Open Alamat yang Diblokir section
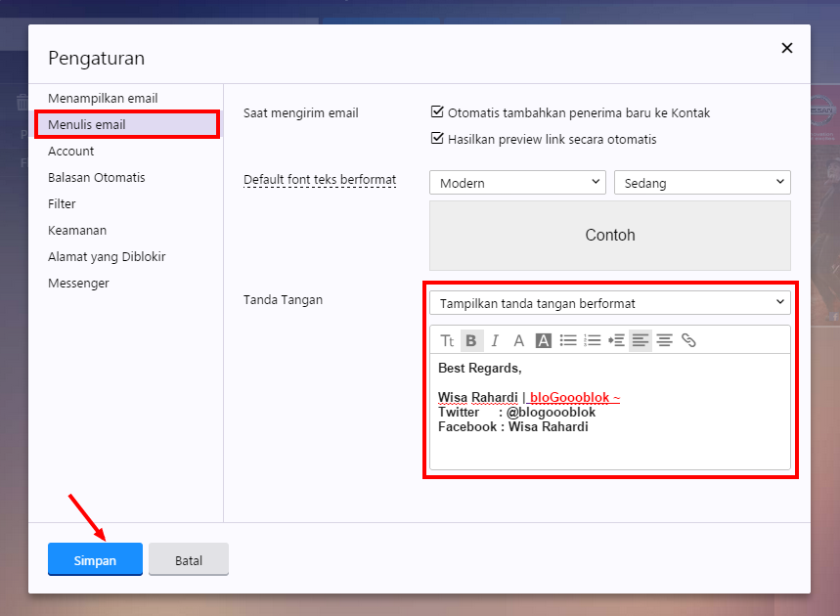 point(107,257)
